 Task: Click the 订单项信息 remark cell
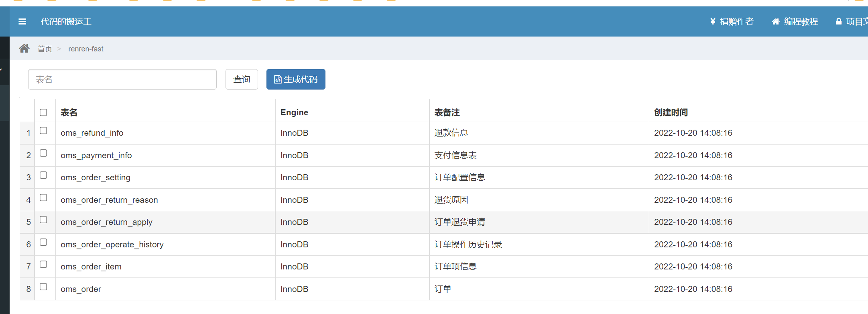tap(539, 267)
